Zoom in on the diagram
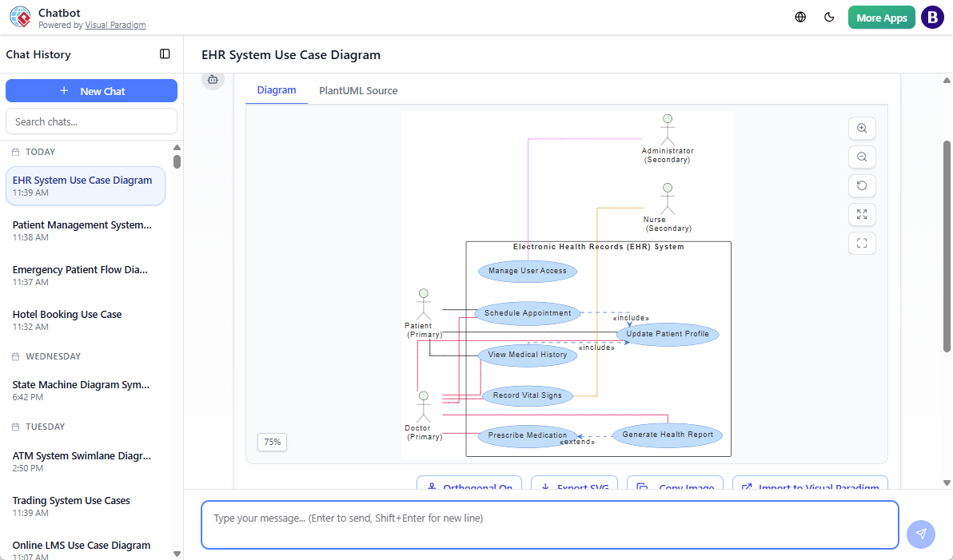953x560 pixels. click(x=862, y=128)
